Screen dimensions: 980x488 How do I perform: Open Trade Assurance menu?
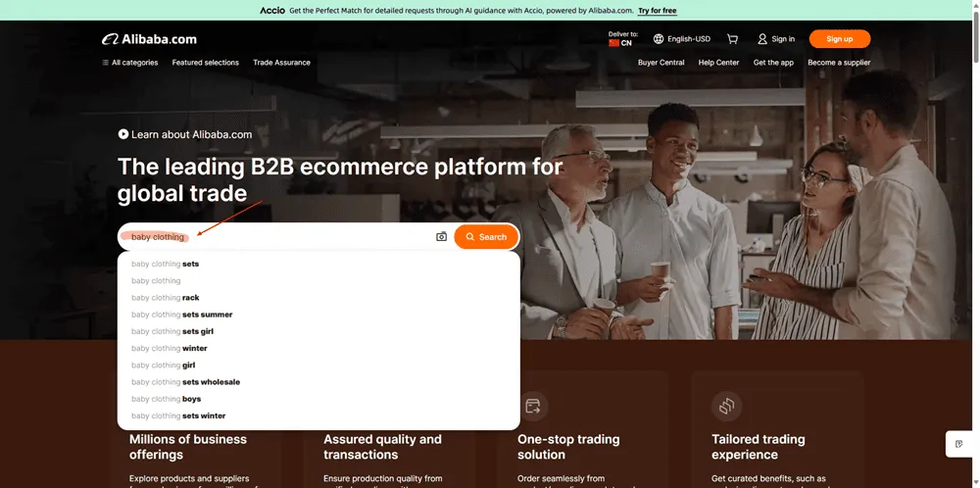click(x=281, y=63)
